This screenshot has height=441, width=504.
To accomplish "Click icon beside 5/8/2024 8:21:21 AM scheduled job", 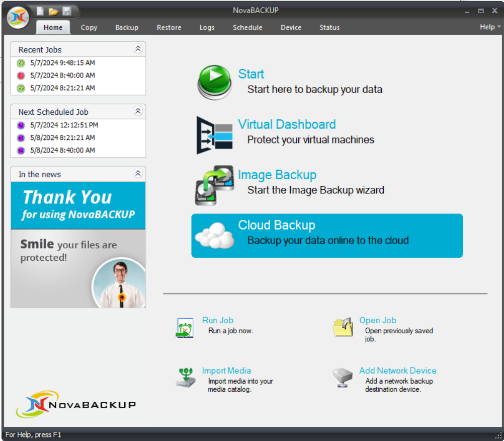I will pyautogui.click(x=21, y=137).
